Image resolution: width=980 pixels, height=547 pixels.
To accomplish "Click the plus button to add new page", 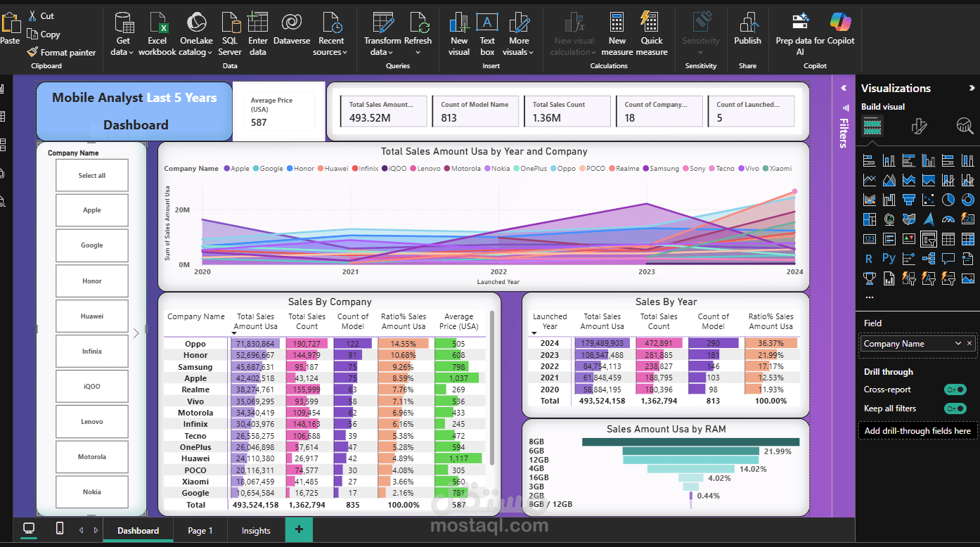I will coord(299,529).
